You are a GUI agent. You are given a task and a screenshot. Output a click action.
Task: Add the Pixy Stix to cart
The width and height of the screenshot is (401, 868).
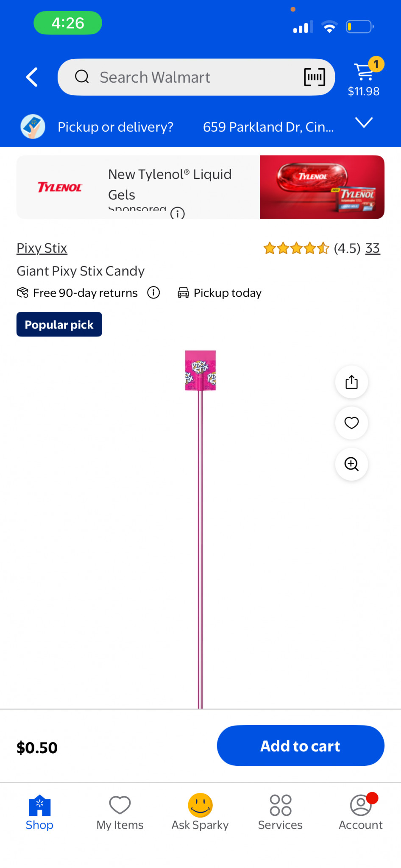[301, 746]
